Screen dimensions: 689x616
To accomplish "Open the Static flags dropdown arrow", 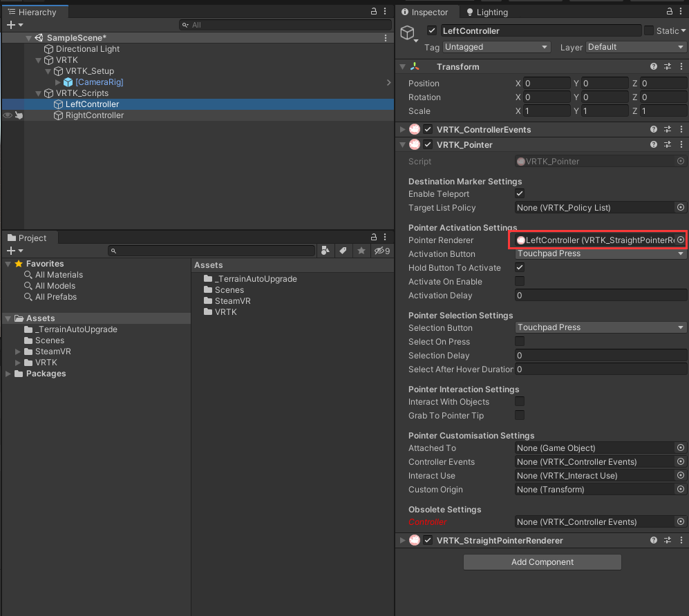I will (683, 31).
